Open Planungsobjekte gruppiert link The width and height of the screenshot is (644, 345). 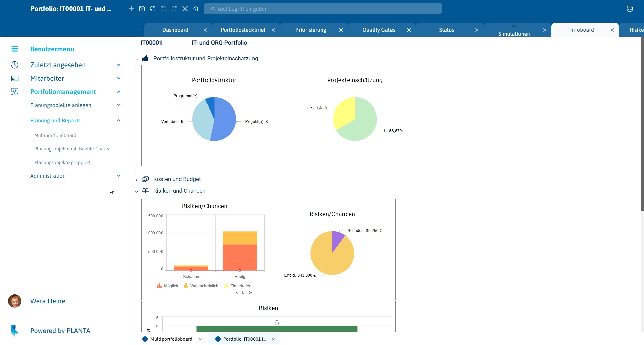[x=62, y=162]
